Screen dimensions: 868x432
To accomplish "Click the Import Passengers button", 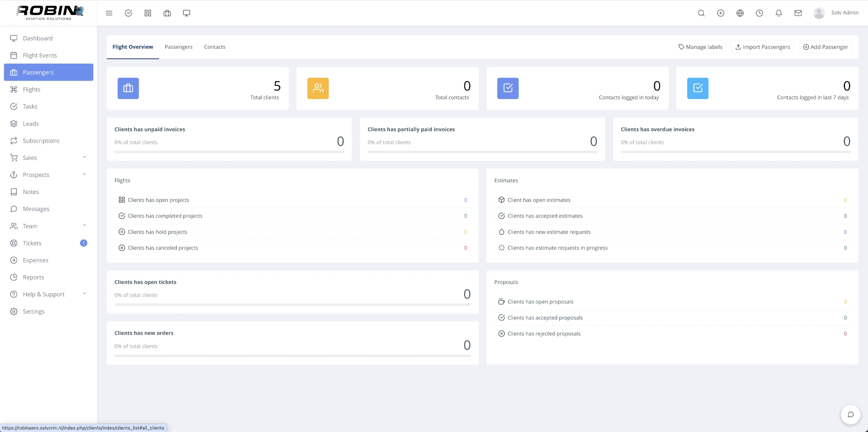I will click(x=763, y=47).
